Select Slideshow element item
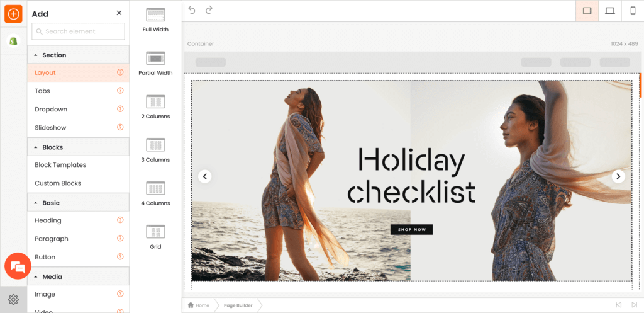The height and width of the screenshot is (313, 644). coord(50,127)
